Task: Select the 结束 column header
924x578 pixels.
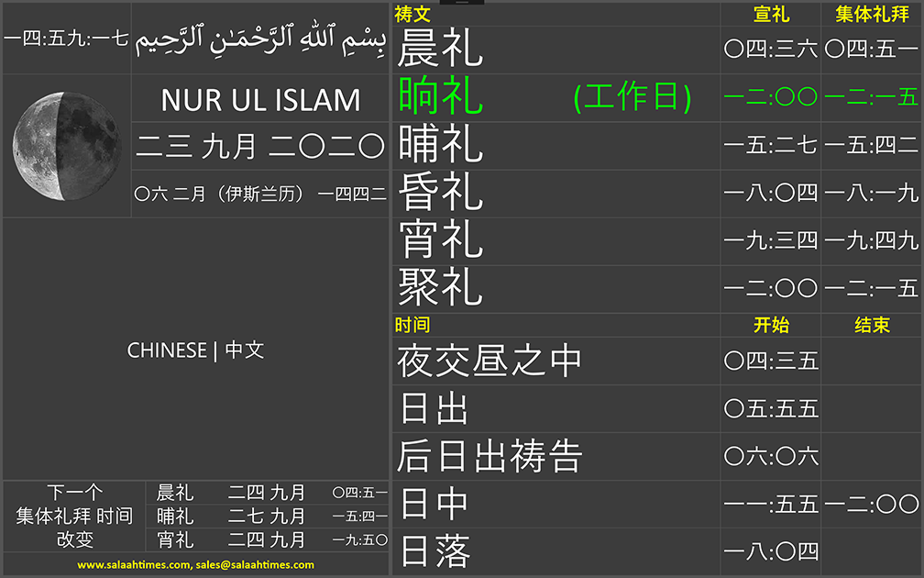Action: 871,325
